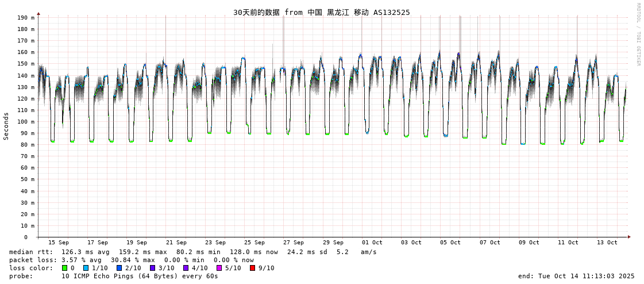Select the 27 Sep date label
644x284 pixels.
click(293, 243)
